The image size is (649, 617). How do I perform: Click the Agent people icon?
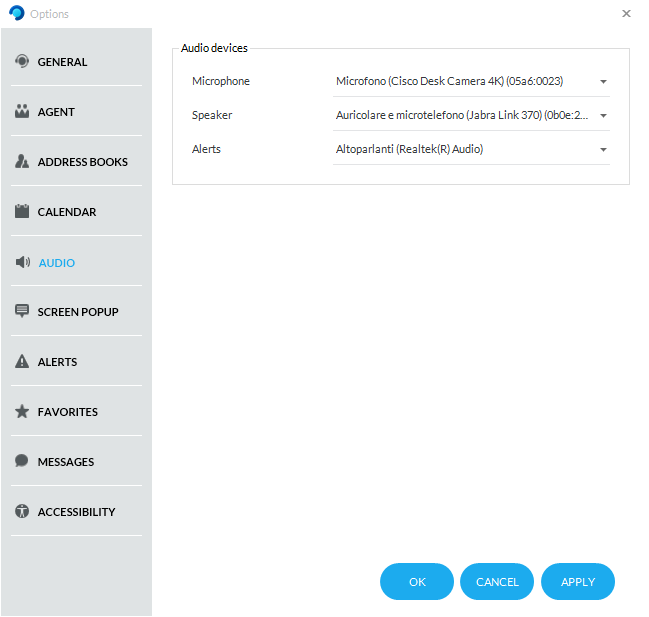tap(22, 112)
